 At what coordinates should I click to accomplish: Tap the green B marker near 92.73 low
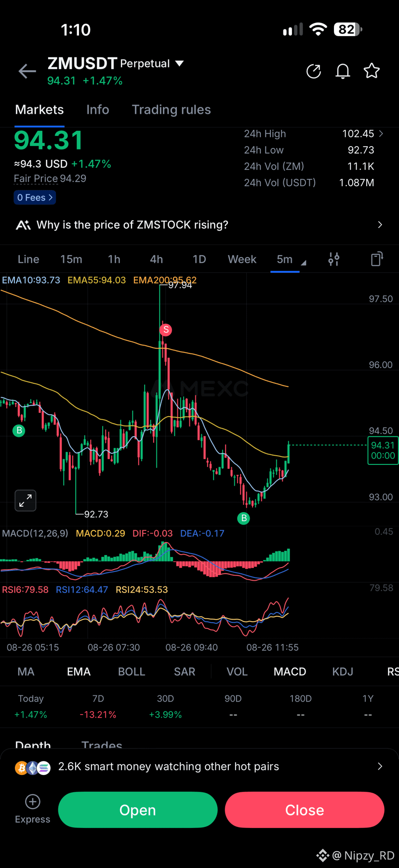coord(244,518)
